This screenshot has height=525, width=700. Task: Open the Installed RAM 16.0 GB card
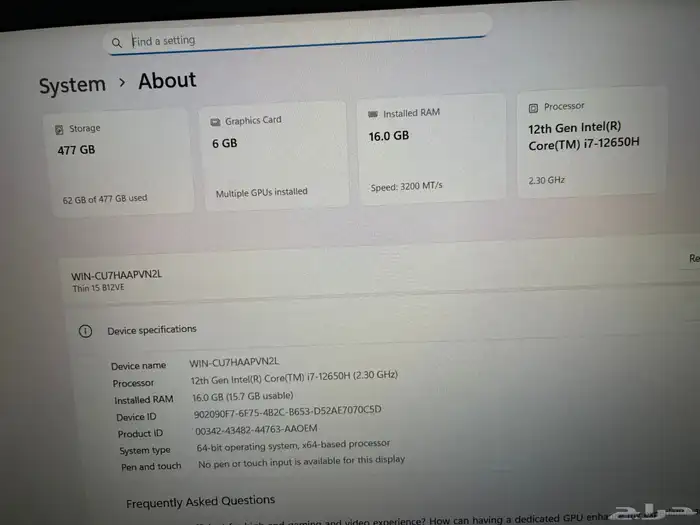[431, 150]
